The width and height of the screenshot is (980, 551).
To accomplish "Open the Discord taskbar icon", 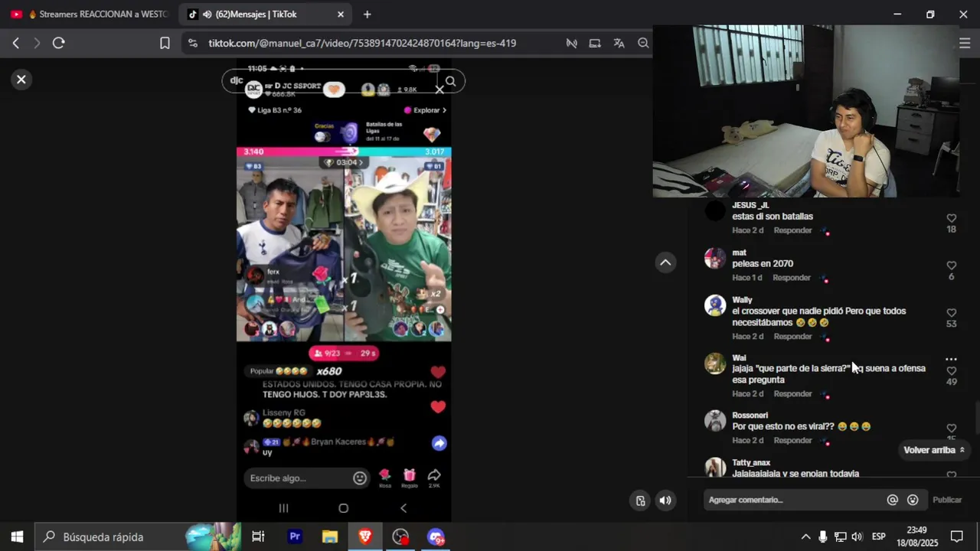I will coord(436,536).
